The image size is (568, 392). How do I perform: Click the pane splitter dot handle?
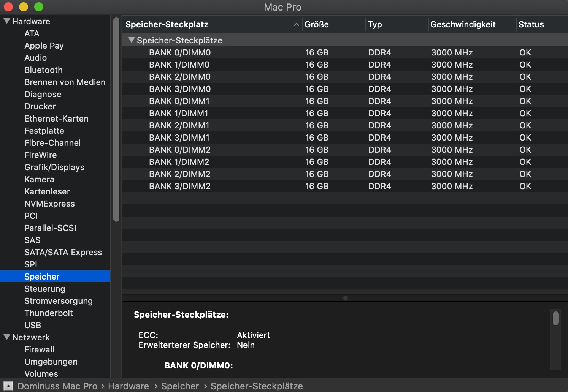pos(345,298)
